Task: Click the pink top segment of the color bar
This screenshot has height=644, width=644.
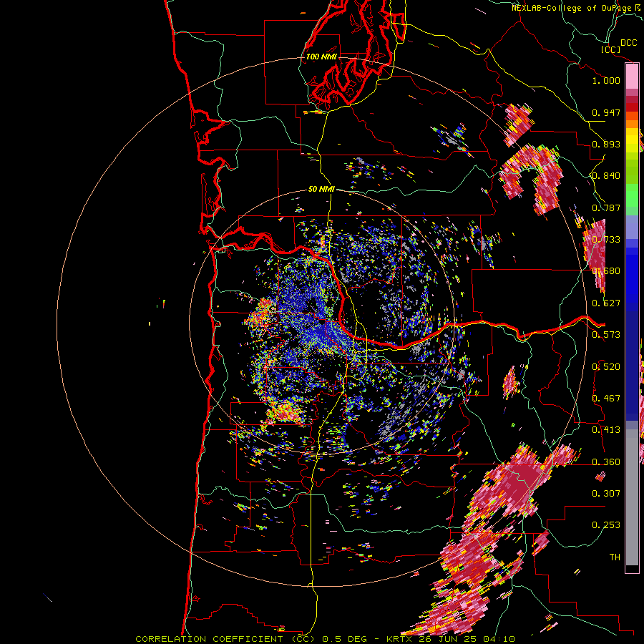Action: (632, 76)
